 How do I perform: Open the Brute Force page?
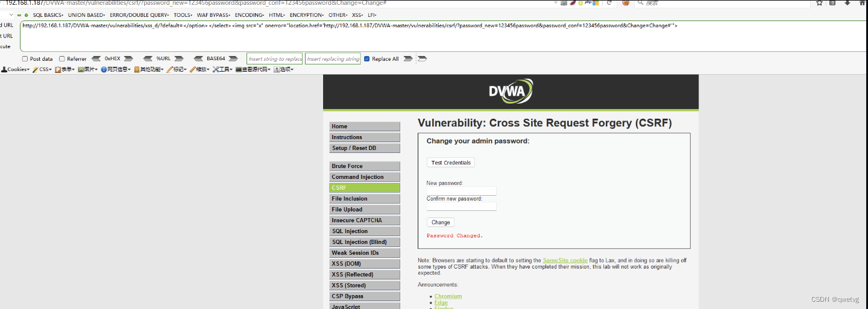click(x=365, y=166)
